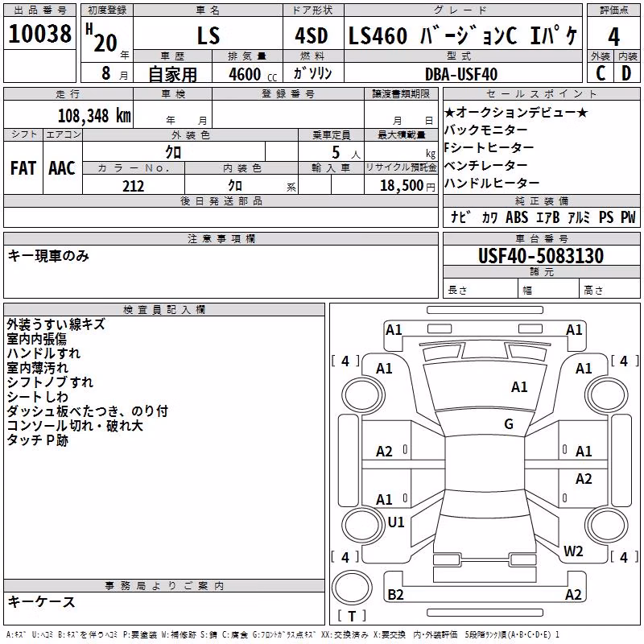644x644 pixels.
Task: Select dent mark U1 on car diagram
Action: pyautogui.click(x=396, y=522)
